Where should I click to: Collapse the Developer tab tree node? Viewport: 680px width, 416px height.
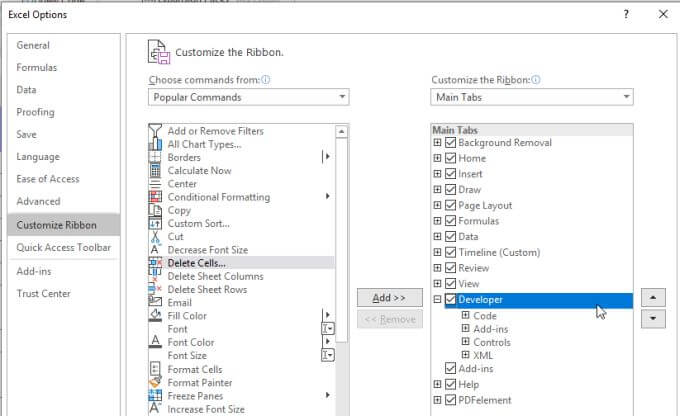coord(437,299)
